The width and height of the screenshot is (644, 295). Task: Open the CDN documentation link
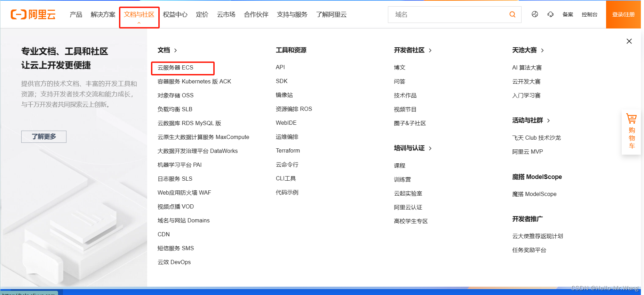point(164,234)
